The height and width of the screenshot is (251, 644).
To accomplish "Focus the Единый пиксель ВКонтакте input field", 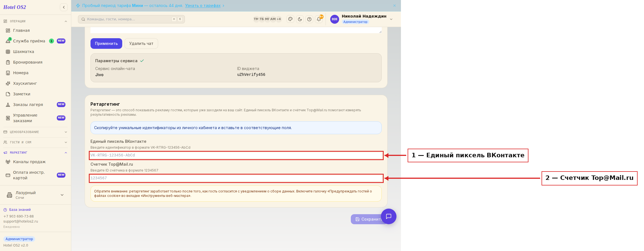I will click(x=236, y=155).
